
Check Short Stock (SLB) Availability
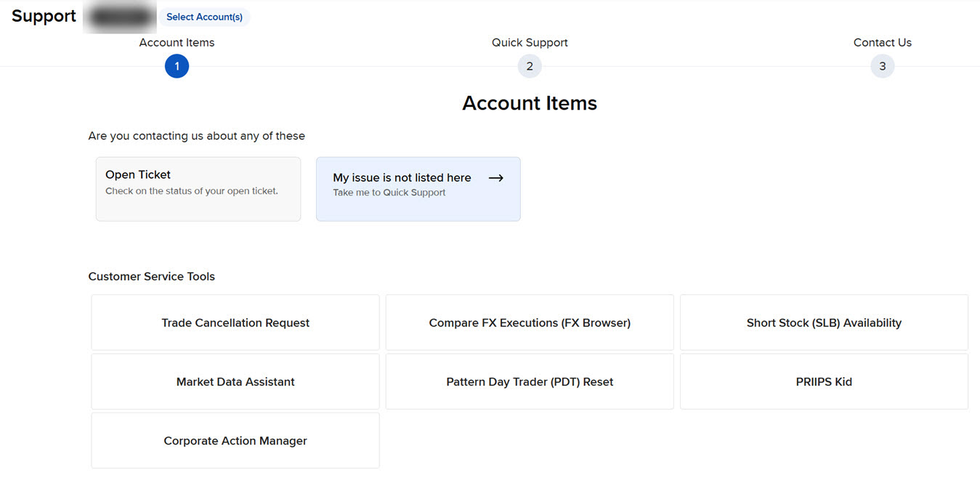click(x=824, y=323)
